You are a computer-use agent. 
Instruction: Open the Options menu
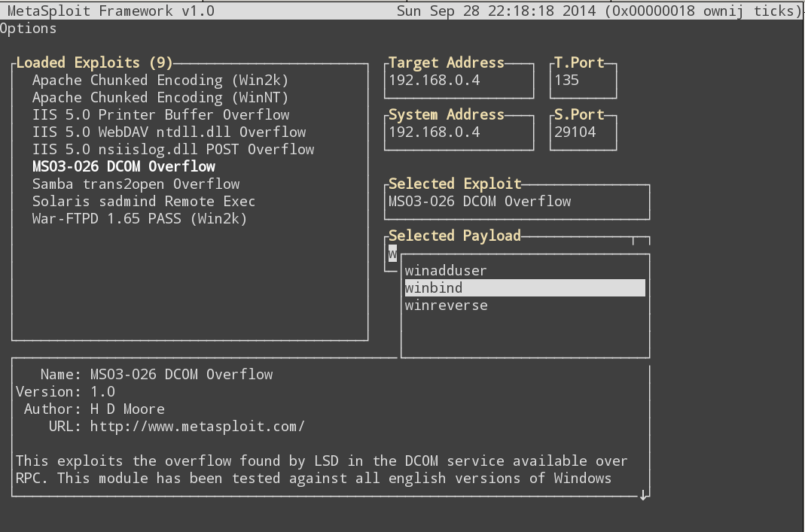pyautogui.click(x=28, y=29)
